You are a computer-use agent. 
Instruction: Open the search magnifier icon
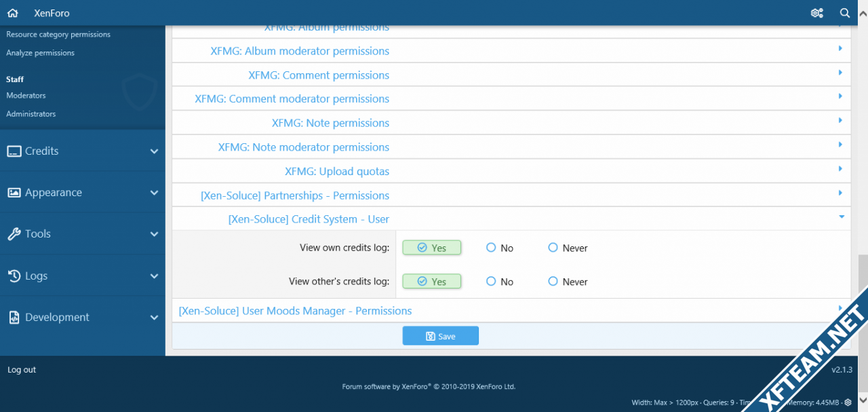[x=845, y=13]
